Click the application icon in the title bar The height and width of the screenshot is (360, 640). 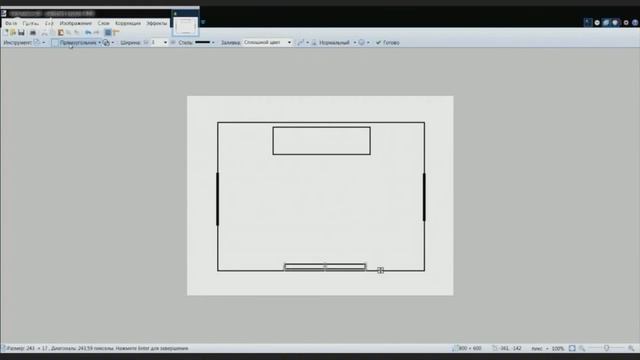(4, 13)
